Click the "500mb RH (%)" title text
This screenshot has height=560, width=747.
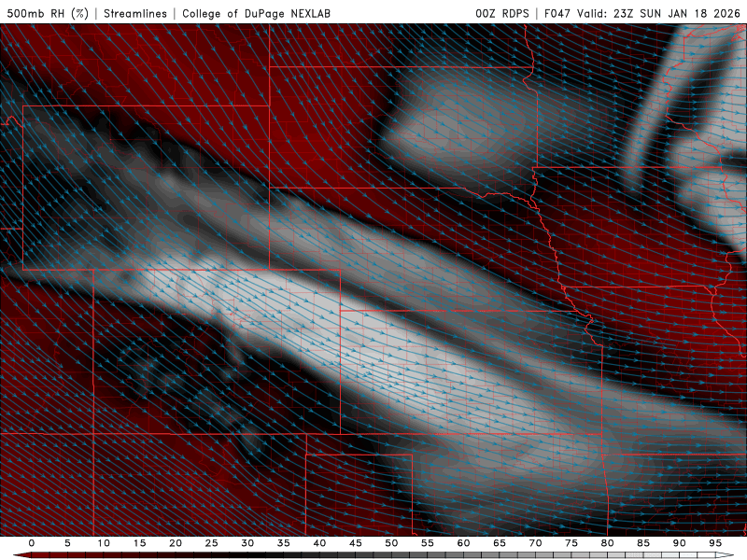[48, 13]
